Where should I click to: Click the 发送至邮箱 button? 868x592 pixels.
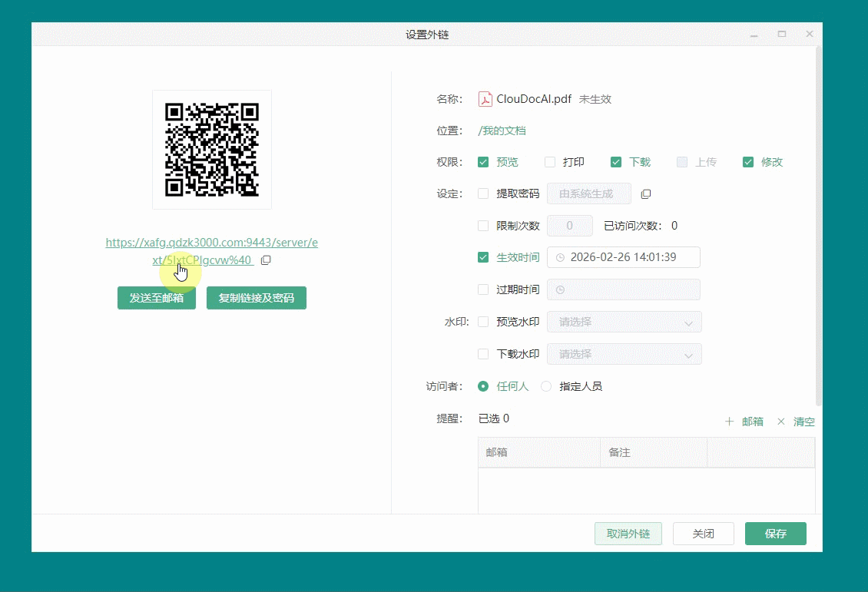click(x=156, y=298)
